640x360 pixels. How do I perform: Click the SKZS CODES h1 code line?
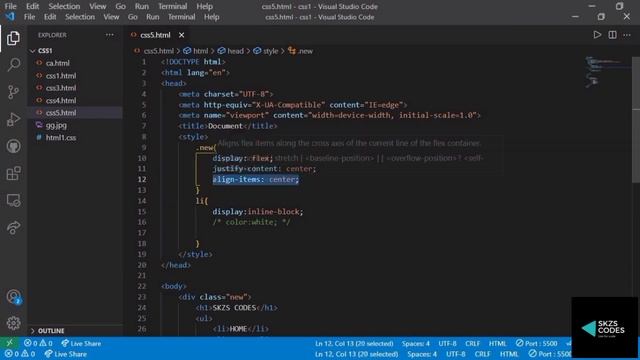237,308
